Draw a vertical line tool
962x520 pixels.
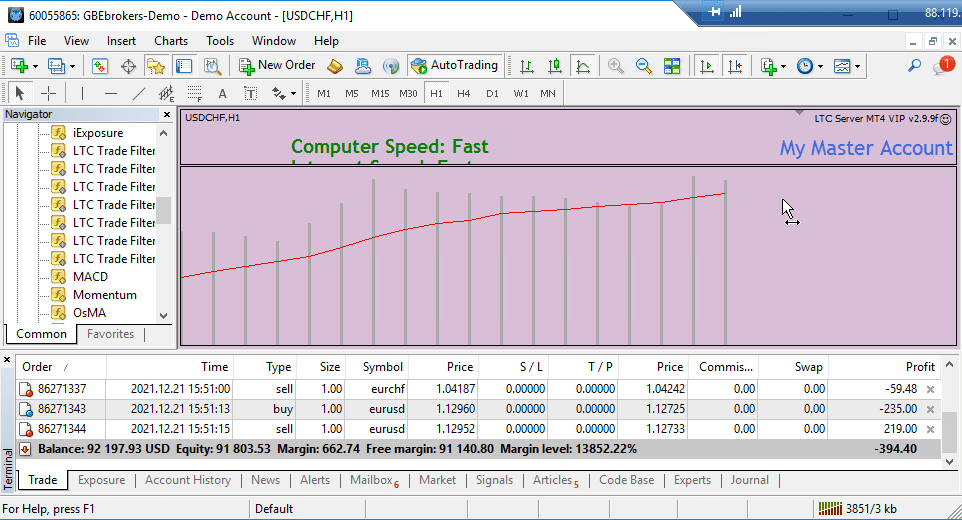coord(82,93)
